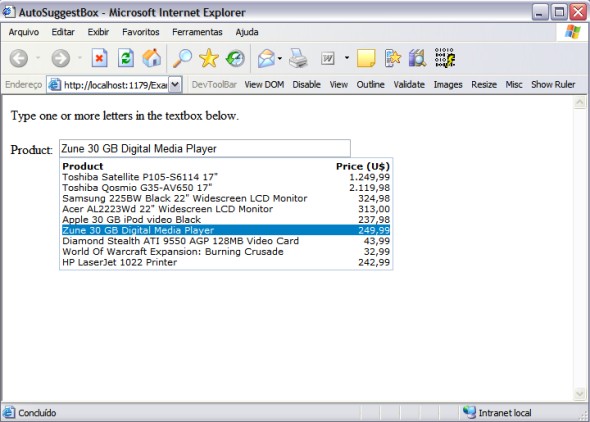Click View DOM in the DevToolBar
This screenshot has height=422, width=590.
coord(264,85)
